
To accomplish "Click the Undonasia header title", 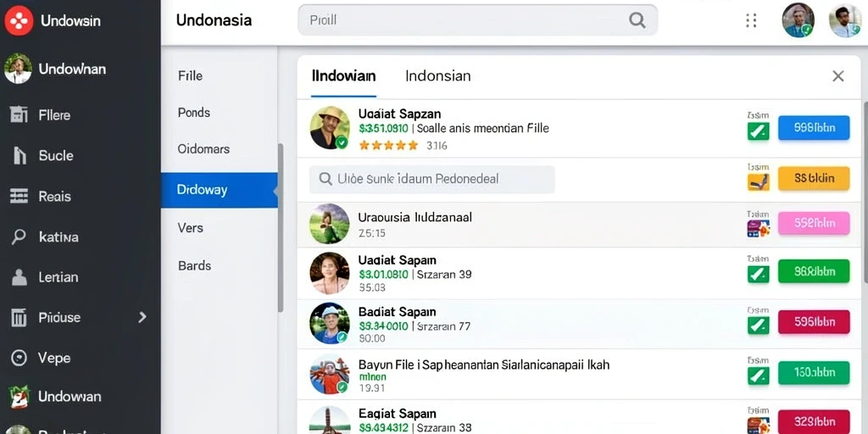I will [214, 20].
